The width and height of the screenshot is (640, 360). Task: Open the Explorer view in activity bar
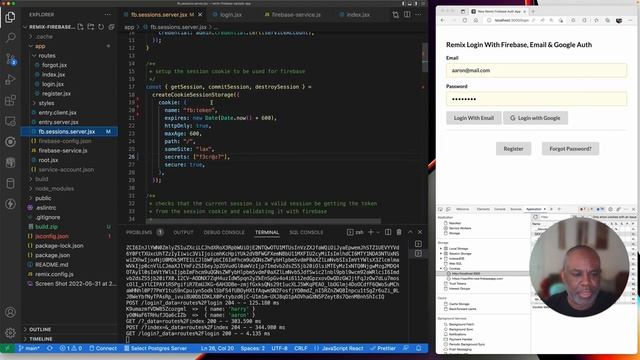[10, 17]
